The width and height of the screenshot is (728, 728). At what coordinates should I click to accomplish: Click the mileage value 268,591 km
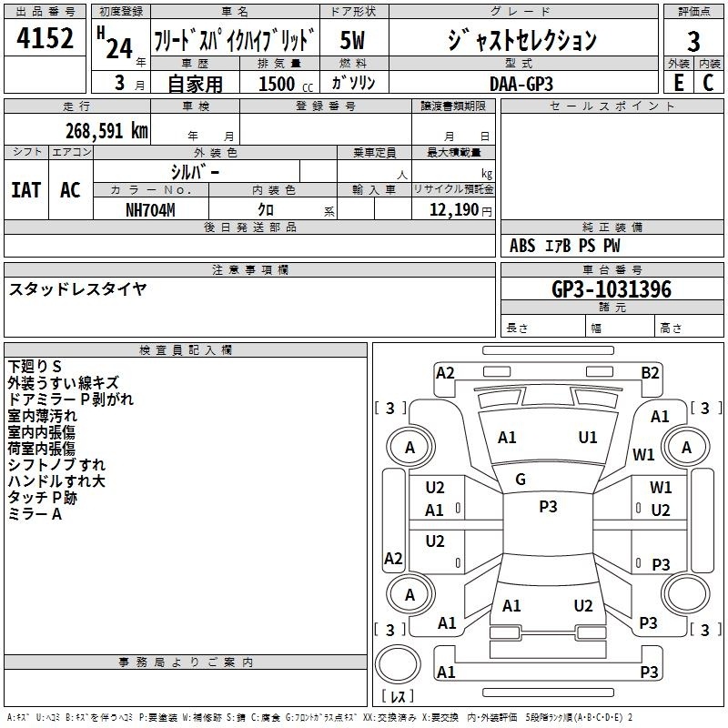[x=106, y=130]
